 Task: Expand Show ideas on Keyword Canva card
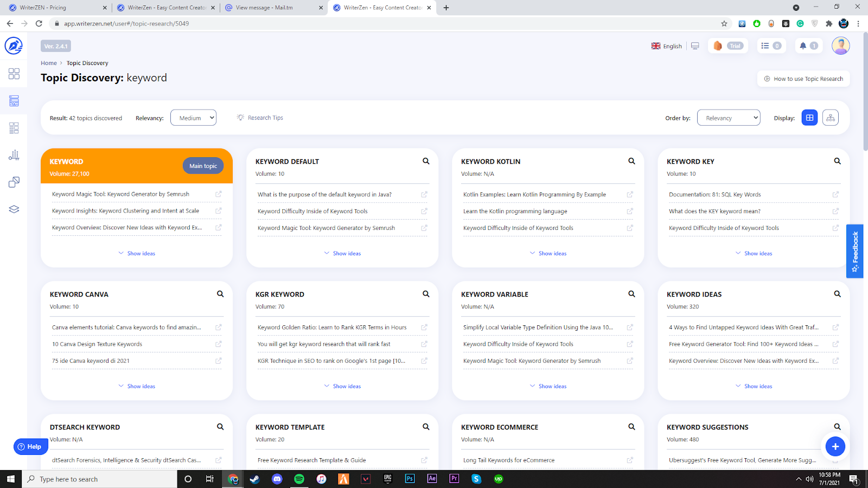click(x=137, y=386)
